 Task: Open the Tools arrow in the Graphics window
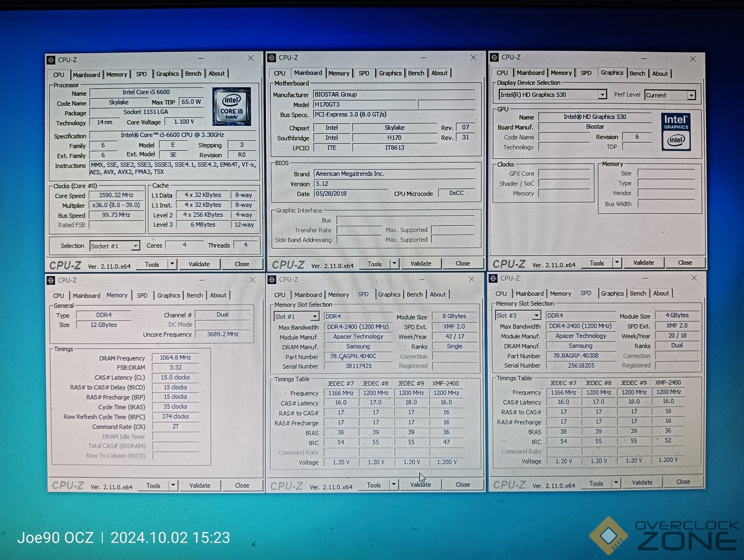click(617, 263)
